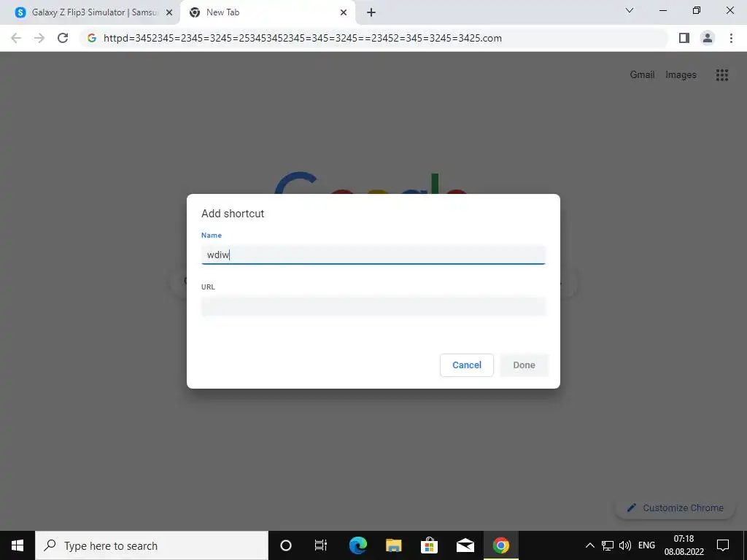
Task: Switch ENG input language indicator
Action: tap(646, 545)
